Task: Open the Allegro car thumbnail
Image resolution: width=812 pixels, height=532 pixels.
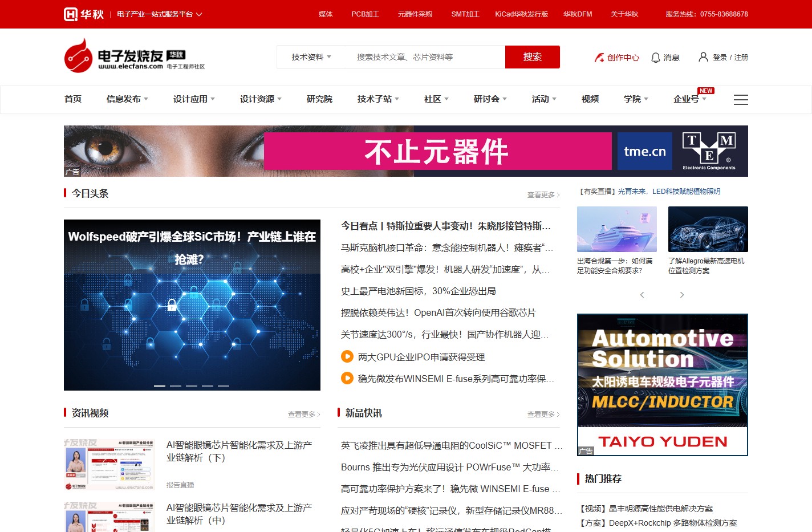Action: pyautogui.click(x=708, y=229)
